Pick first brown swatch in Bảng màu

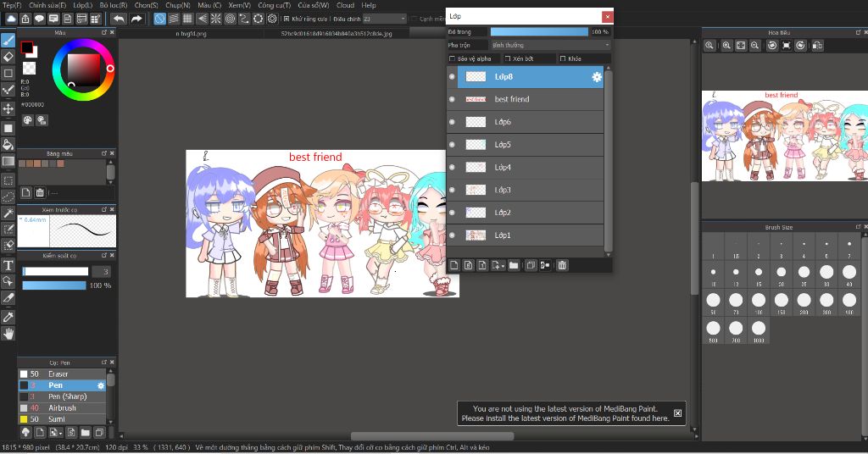[x=22, y=163]
